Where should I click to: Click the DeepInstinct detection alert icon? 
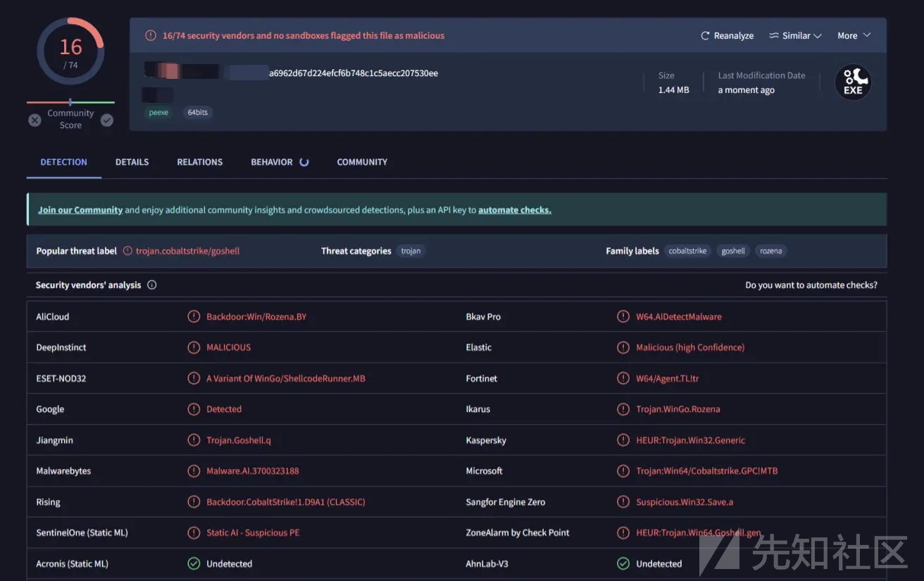tap(194, 347)
